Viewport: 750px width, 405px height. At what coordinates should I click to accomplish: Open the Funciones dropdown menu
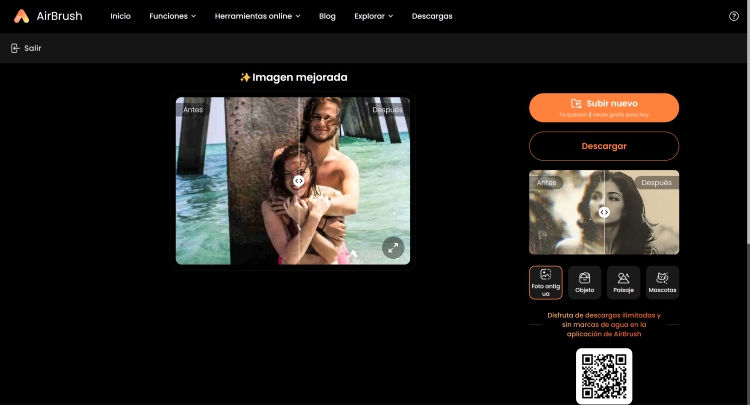click(173, 16)
